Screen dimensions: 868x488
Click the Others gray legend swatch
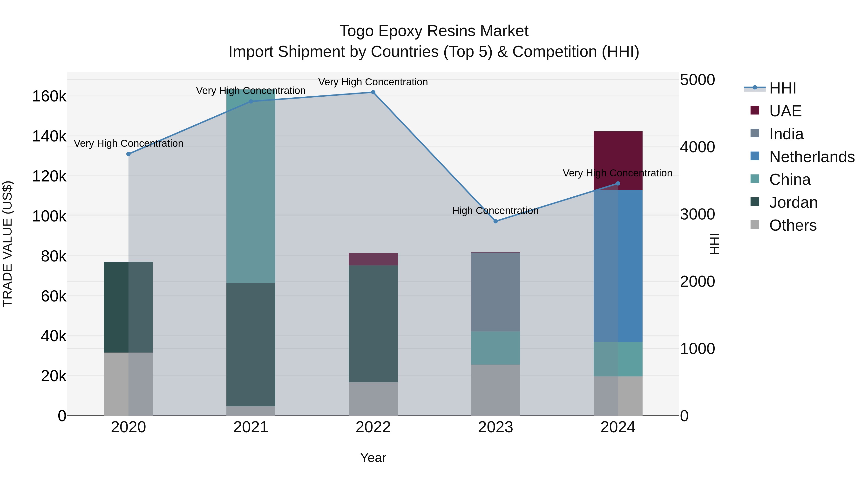(755, 225)
